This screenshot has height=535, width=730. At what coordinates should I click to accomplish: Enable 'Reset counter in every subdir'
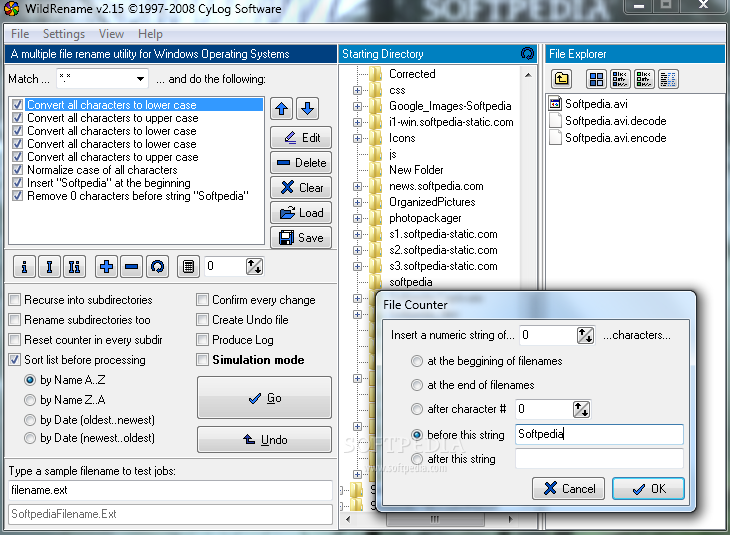pyautogui.click(x=15, y=339)
